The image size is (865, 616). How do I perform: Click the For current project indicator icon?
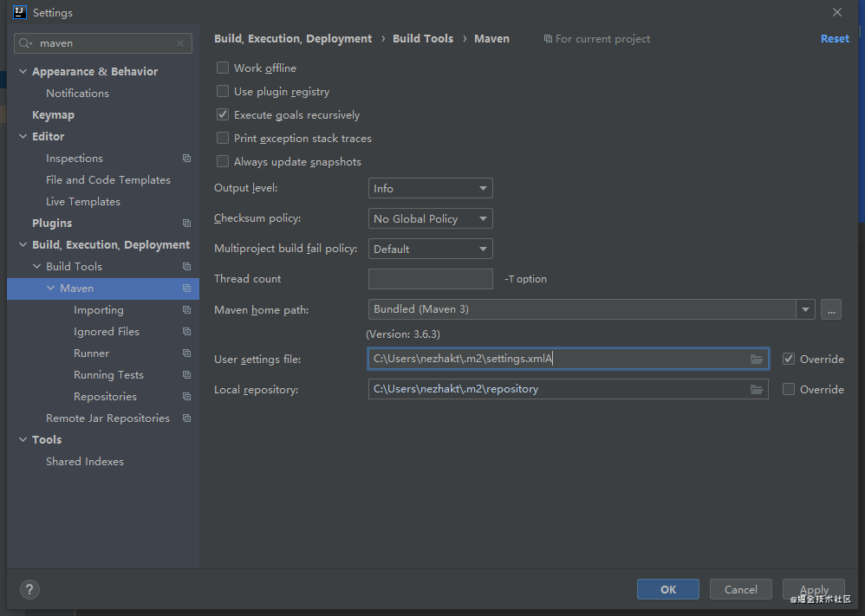547,38
